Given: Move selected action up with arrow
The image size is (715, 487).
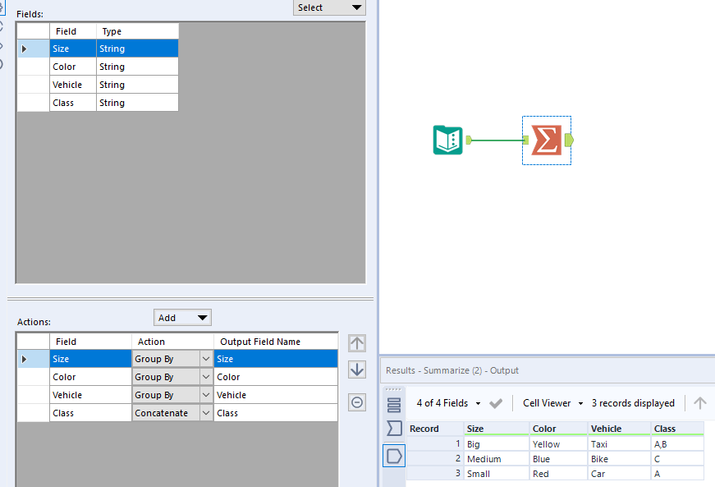Looking at the screenshot, I should tap(357, 343).
